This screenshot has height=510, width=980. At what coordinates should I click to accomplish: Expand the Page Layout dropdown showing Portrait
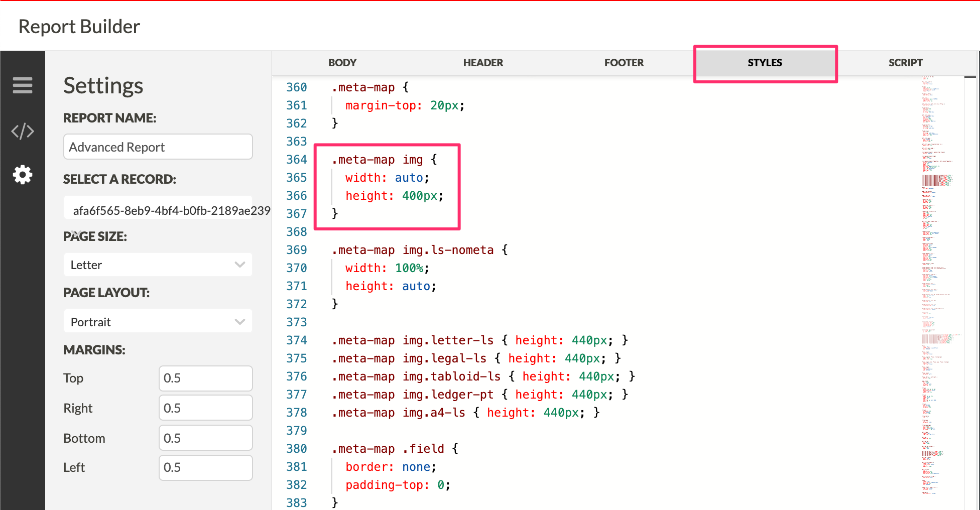click(x=158, y=321)
